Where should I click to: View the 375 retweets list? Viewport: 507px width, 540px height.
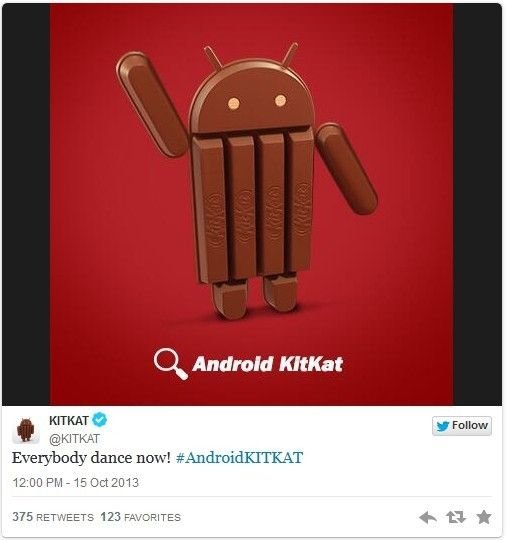(53, 517)
